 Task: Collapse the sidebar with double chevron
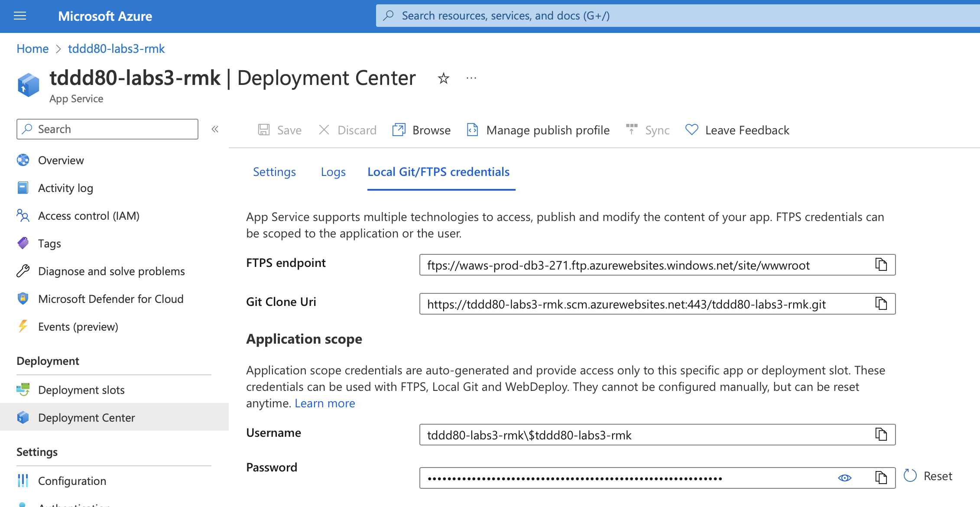click(215, 129)
